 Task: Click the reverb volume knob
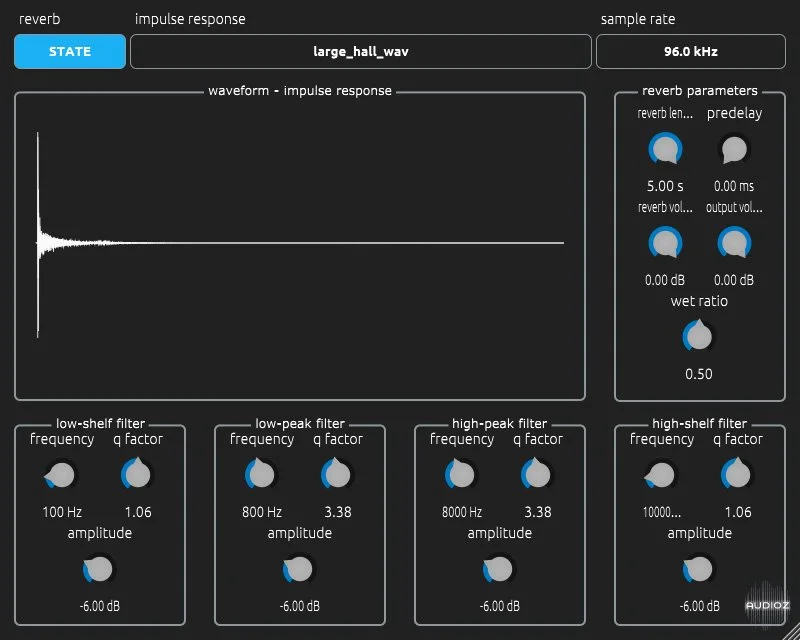click(x=665, y=243)
